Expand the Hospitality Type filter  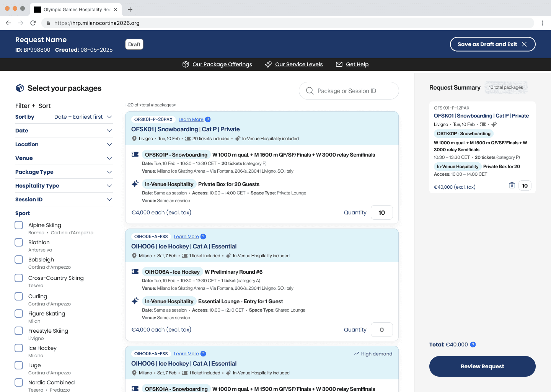click(x=64, y=186)
